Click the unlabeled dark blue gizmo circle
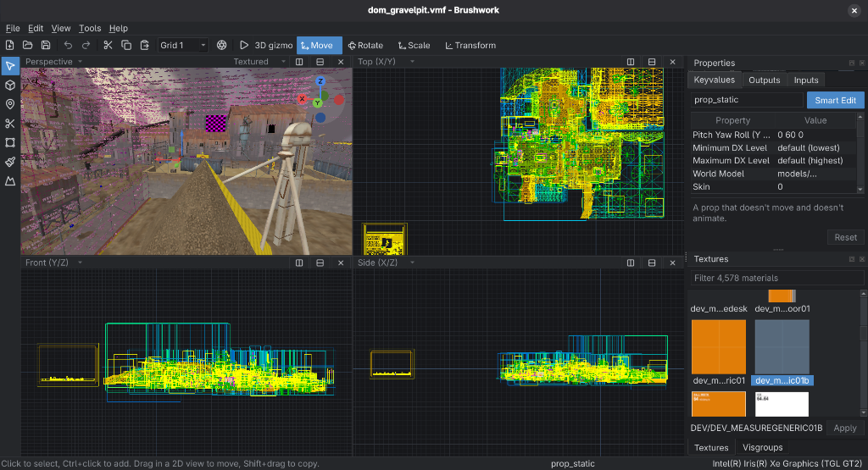The height and width of the screenshot is (470, 868). point(320,117)
